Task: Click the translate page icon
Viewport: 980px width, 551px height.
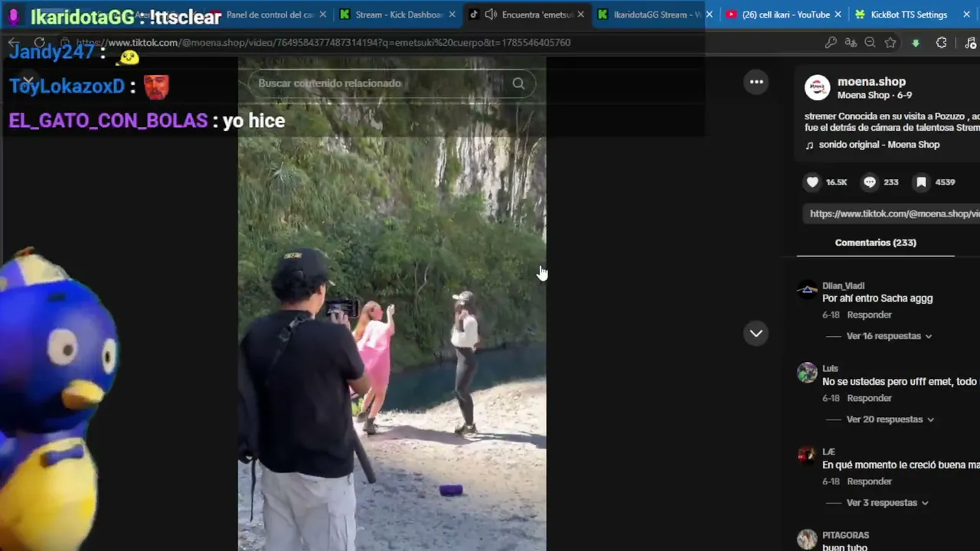Action: pos(850,43)
